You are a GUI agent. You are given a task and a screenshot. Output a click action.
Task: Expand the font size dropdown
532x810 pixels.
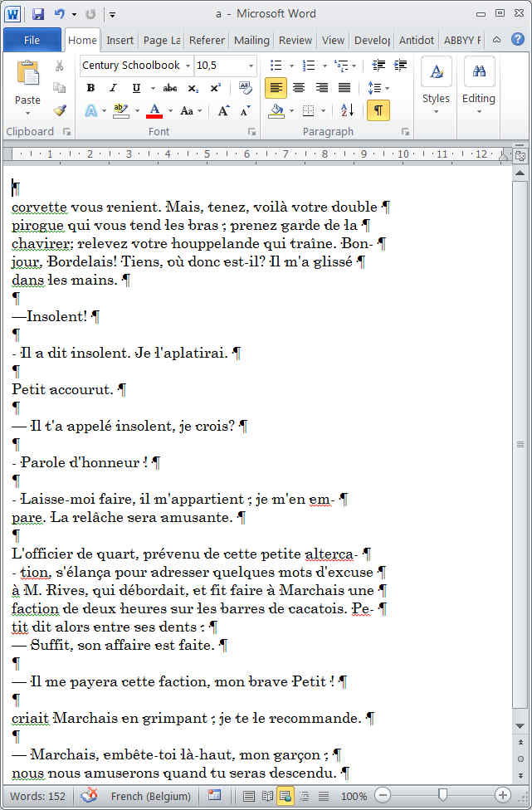pos(251,66)
